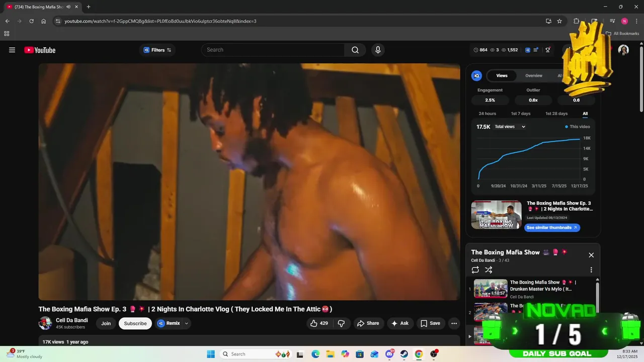The height and width of the screenshot is (362, 644).
Task: Save video to a playlist
Action: pyautogui.click(x=431, y=323)
